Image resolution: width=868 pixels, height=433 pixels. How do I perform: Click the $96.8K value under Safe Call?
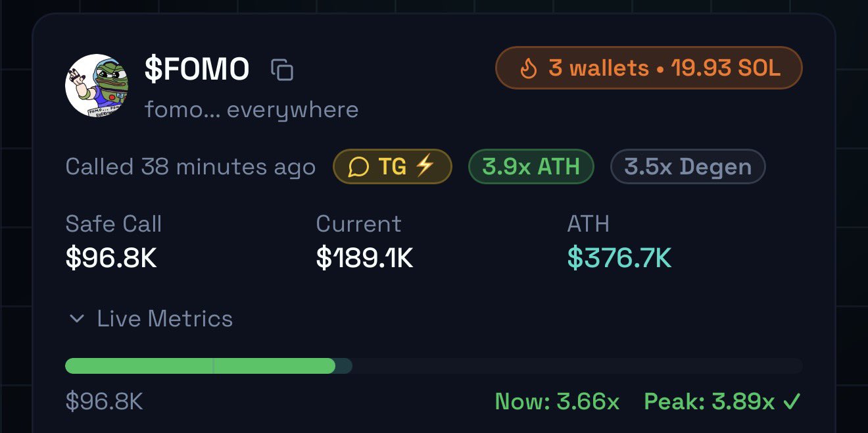[110, 259]
